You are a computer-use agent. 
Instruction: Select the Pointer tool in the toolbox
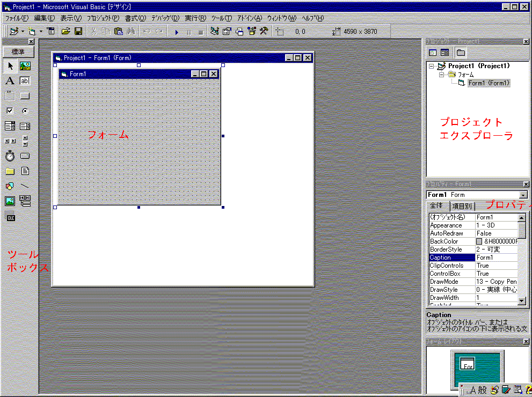(x=10, y=66)
